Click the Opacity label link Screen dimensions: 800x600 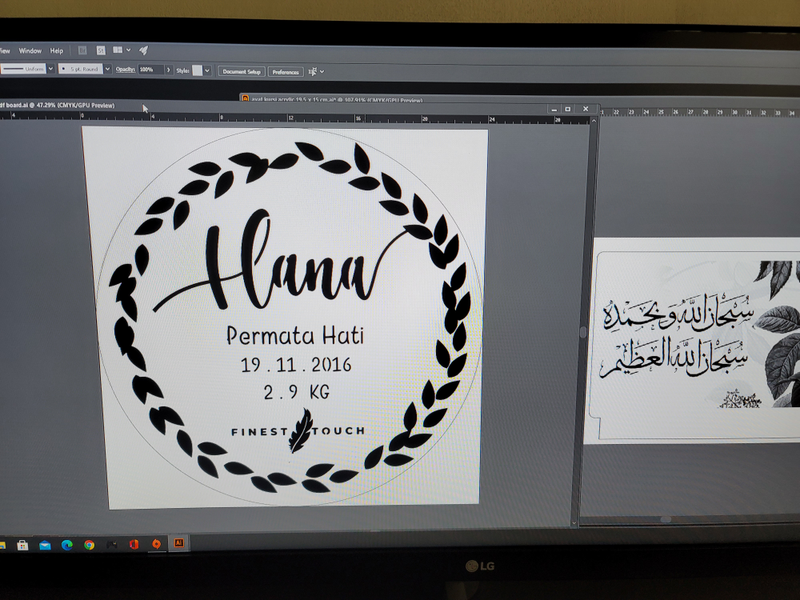coord(125,69)
